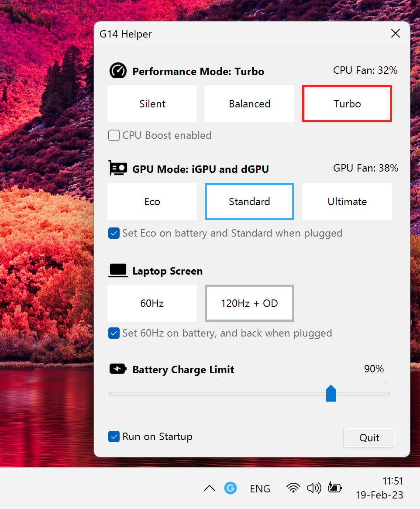Click the Laptop Screen icon
Image resolution: width=420 pixels, height=509 pixels.
[118, 271]
